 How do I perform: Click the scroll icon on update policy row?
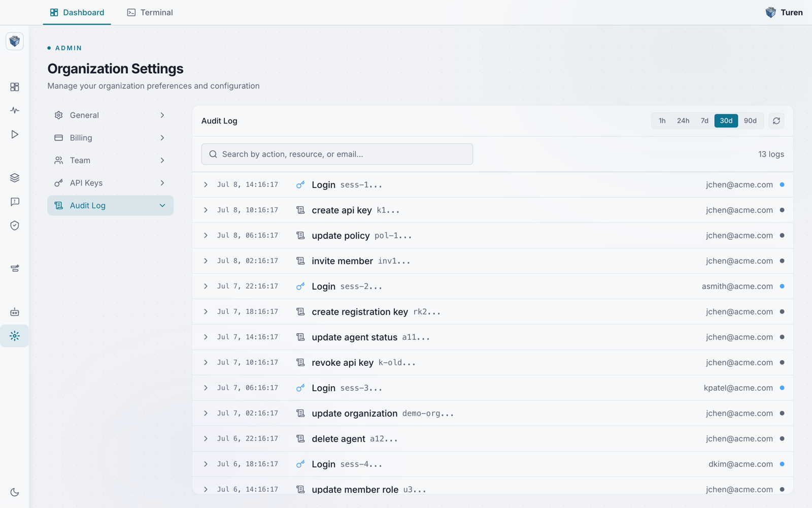click(300, 236)
